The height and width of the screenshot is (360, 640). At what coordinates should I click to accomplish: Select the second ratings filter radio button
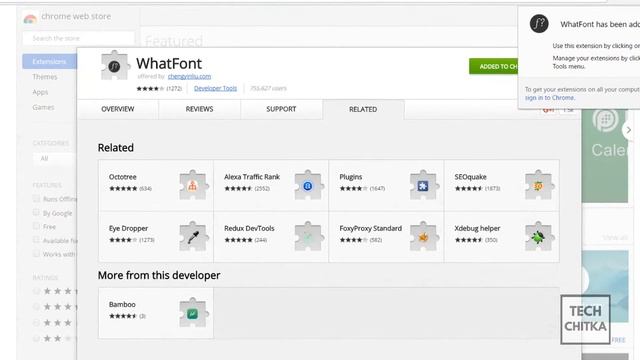tap(36, 307)
